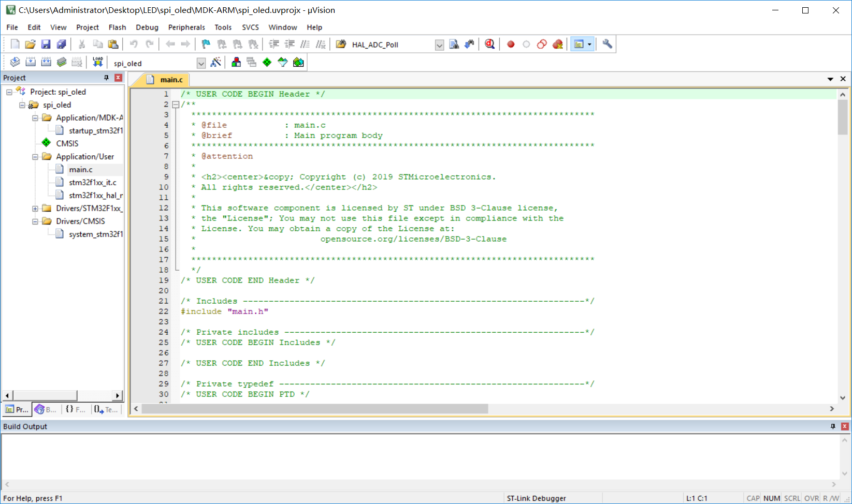852x504 pixels.
Task: Open the editor tab list dropdown arrow
Action: pos(830,79)
